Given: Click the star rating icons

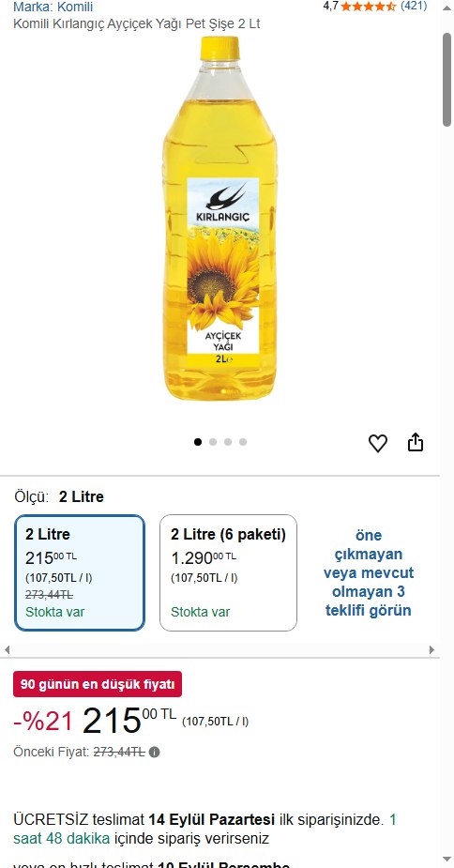Looking at the screenshot, I should (x=369, y=7).
